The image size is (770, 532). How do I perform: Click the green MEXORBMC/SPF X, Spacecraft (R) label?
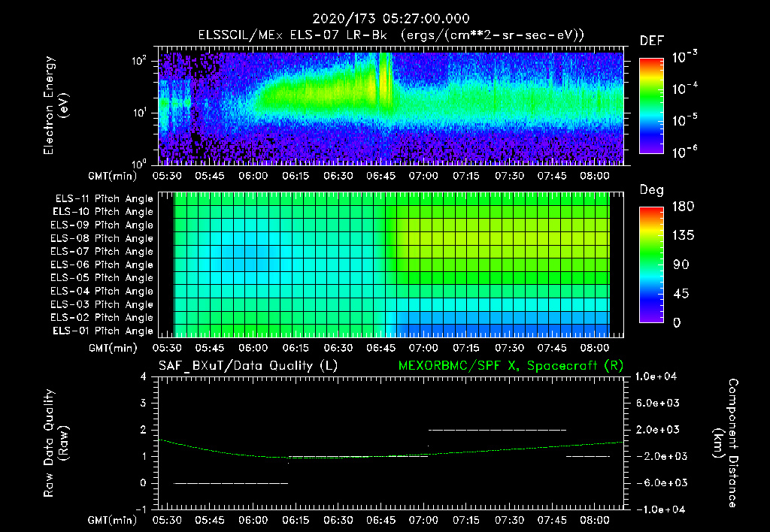[x=511, y=366]
